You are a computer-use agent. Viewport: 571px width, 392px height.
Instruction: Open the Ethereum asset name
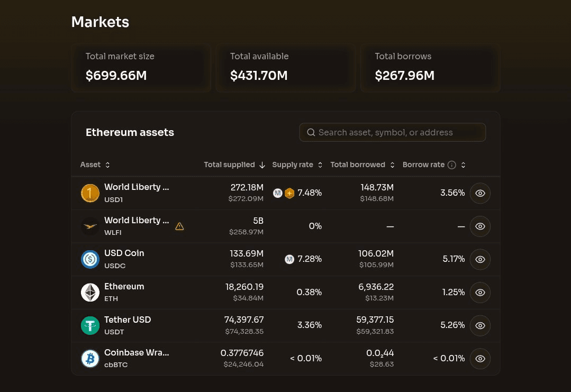[124, 286]
